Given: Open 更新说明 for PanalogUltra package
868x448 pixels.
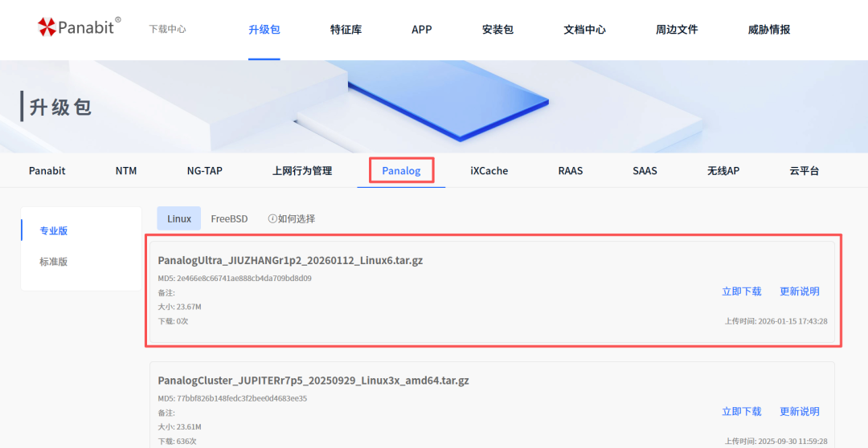Looking at the screenshot, I should [x=800, y=291].
